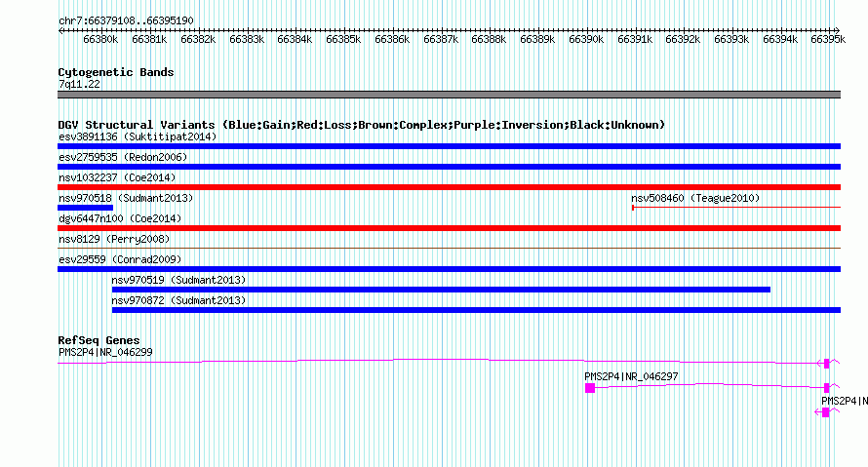The image size is (868, 467).
Task: Click the nsv1032237 (Coe2014) red loss bar
Action: (449, 187)
